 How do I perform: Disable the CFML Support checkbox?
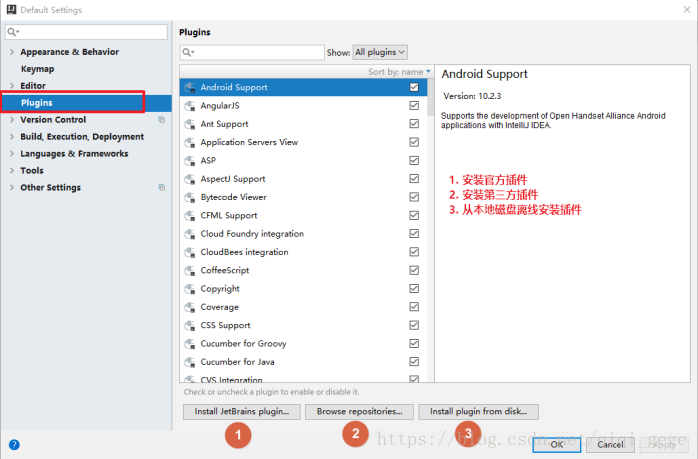point(414,215)
